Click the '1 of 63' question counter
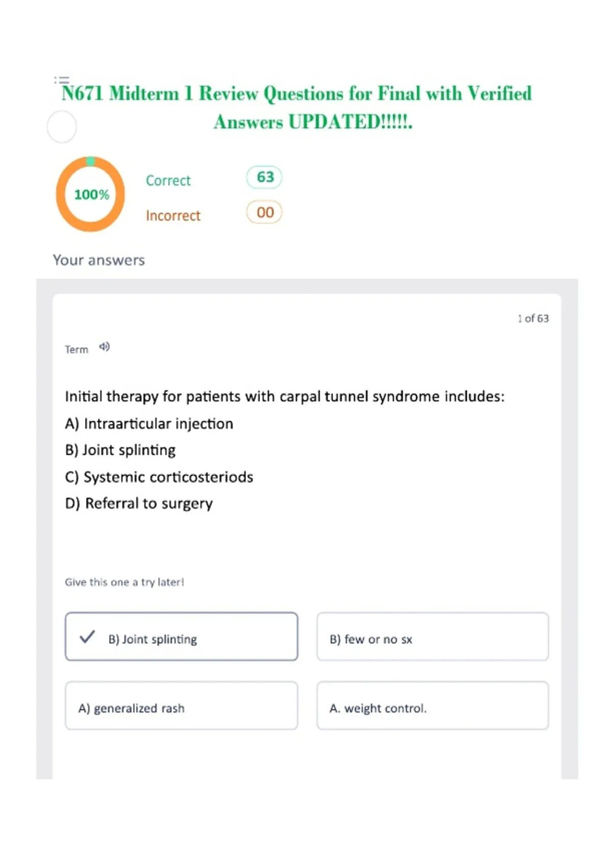 pyautogui.click(x=533, y=319)
